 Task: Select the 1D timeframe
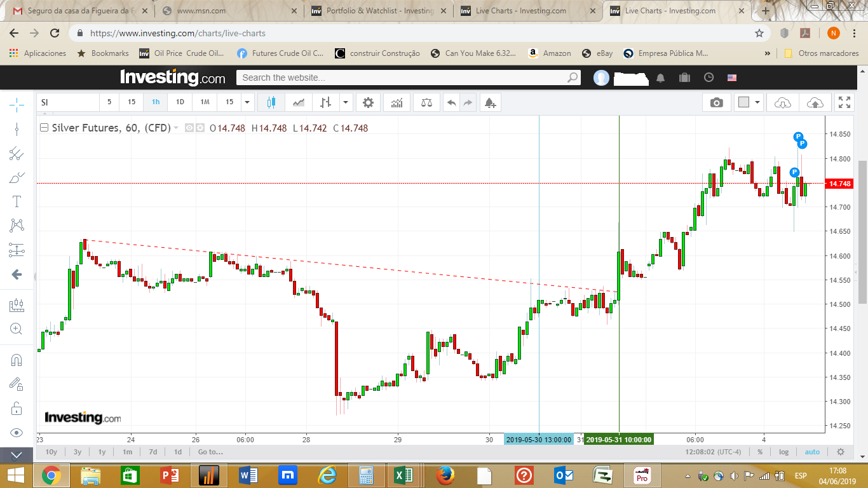(180, 102)
